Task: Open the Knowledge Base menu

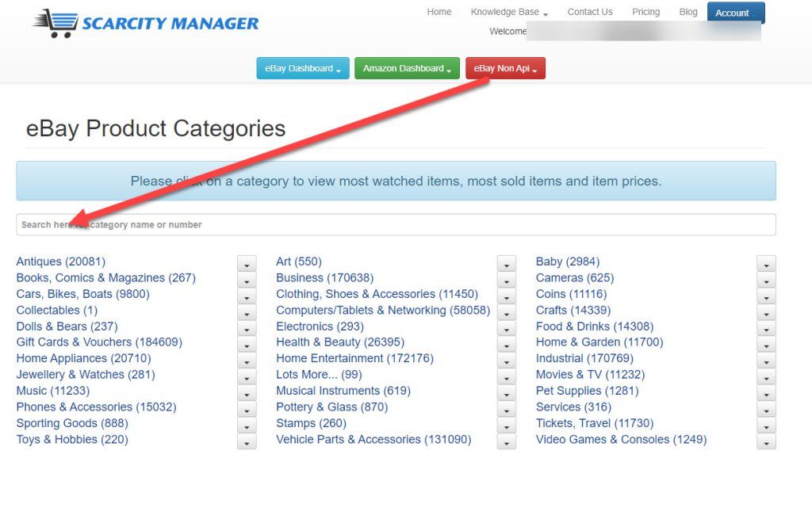Action: pyautogui.click(x=509, y=12)
